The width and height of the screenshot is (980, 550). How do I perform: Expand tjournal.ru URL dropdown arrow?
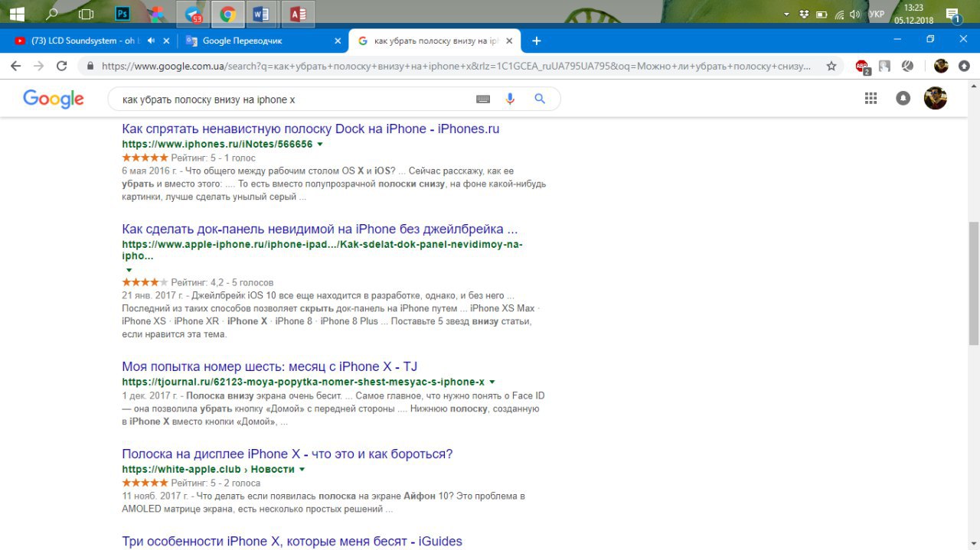click(x=492, y=382)
